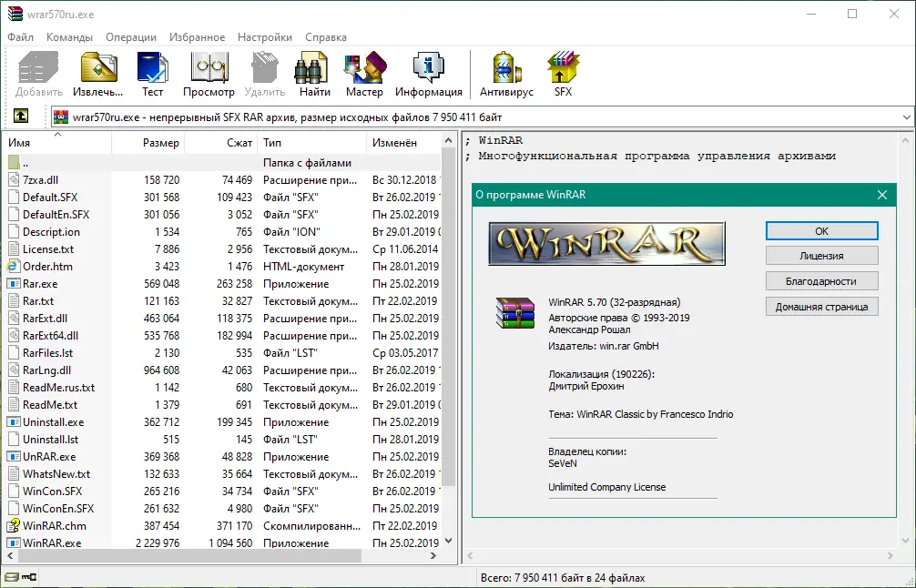Click the Извлечь toolbar icon

tap(98, 67)
